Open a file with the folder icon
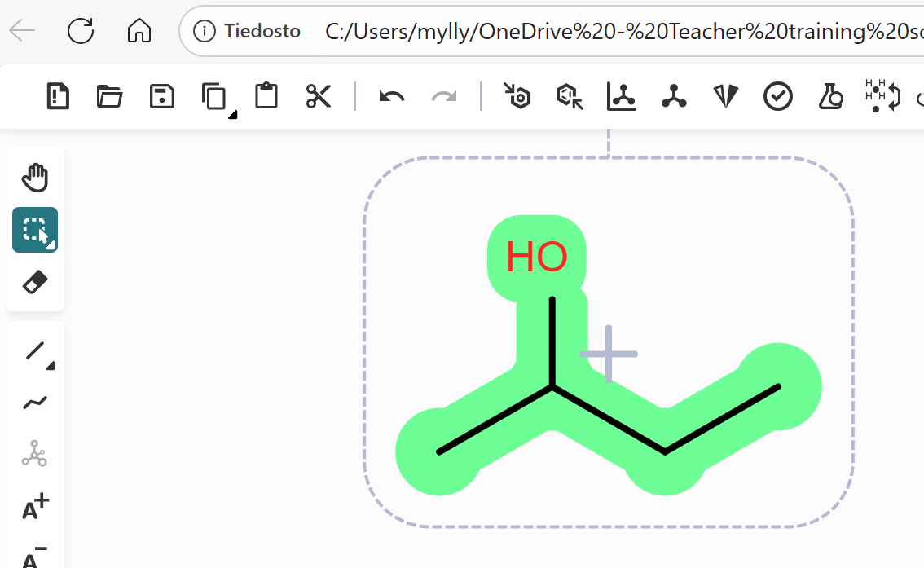This screenshot has width=924, height=568. click(x=110, y=96)
